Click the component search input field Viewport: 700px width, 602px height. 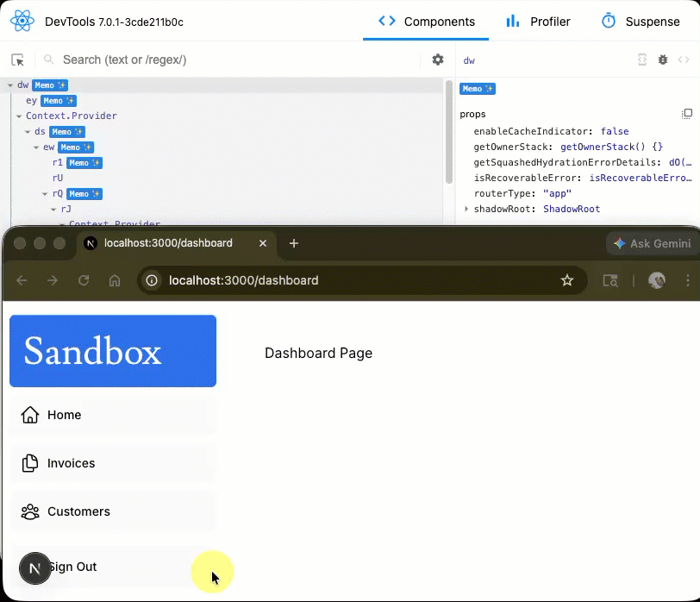[x=172, y=60]
